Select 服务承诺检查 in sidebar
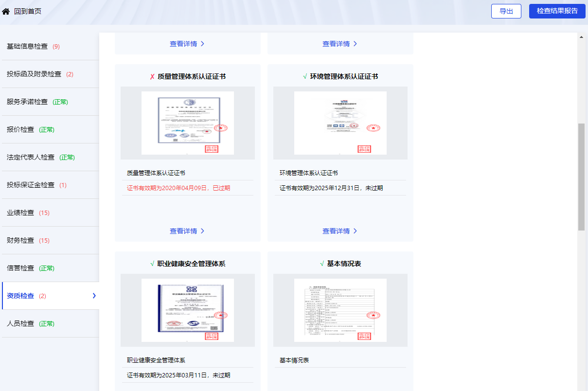 pos(50,102)
